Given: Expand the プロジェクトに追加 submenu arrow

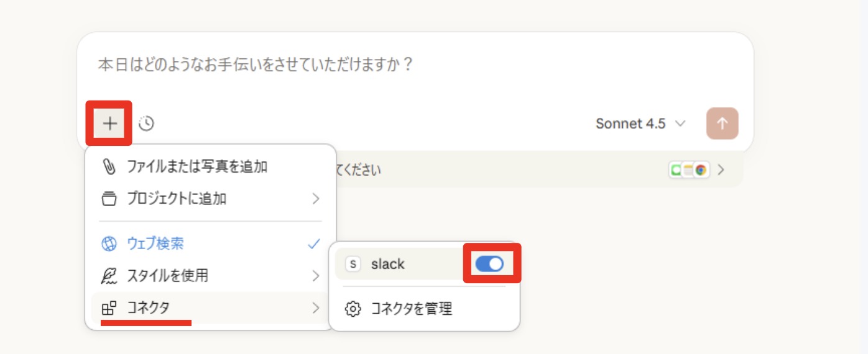Looking at the screenshot, I should click(316, 199).
